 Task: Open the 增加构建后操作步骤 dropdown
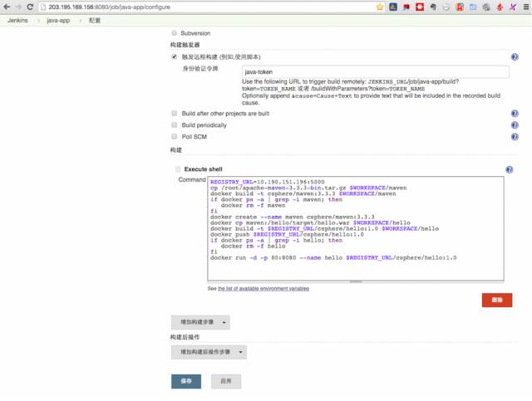point(208,352)
